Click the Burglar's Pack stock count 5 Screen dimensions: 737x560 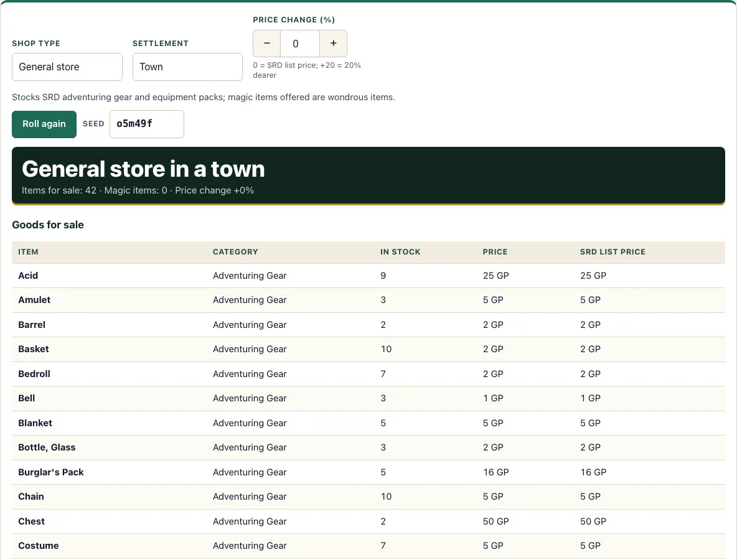[x=383, y=472]
